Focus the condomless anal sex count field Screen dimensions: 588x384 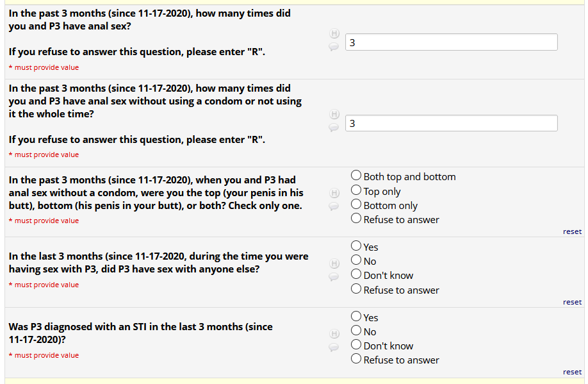tap(451, 123)
